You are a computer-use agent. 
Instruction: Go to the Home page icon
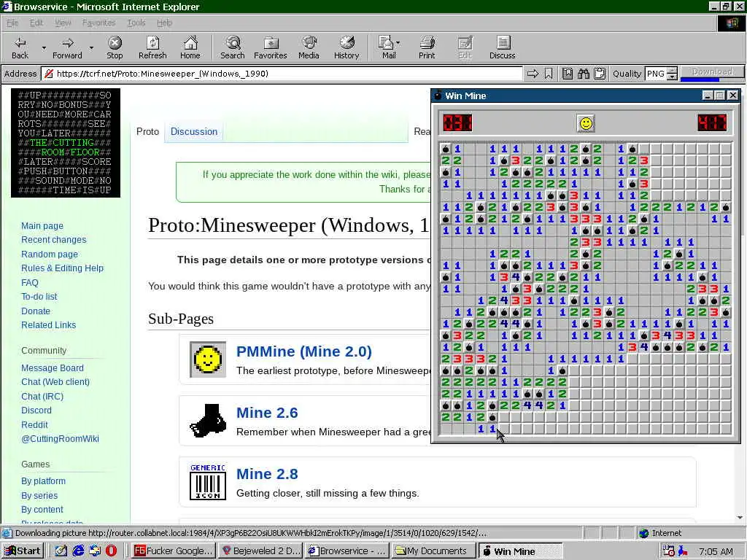click(x=190, y=47)
